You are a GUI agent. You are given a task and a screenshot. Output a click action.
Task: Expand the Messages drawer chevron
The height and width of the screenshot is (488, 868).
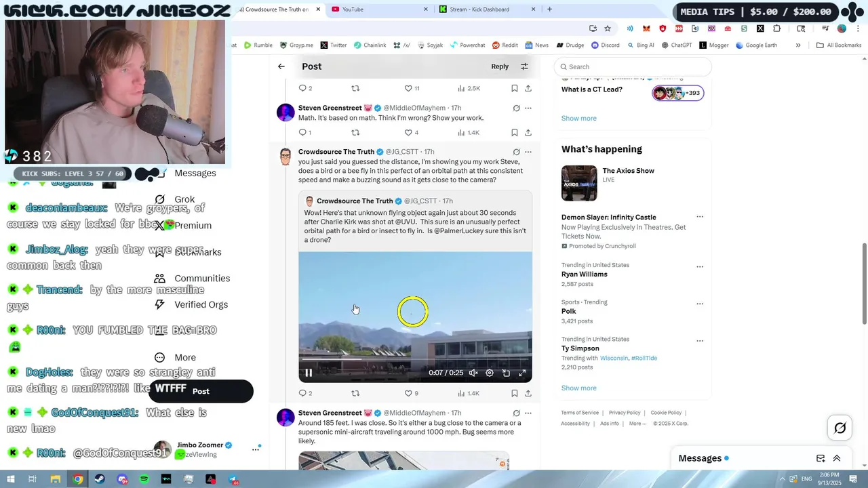tap(837, 458)
